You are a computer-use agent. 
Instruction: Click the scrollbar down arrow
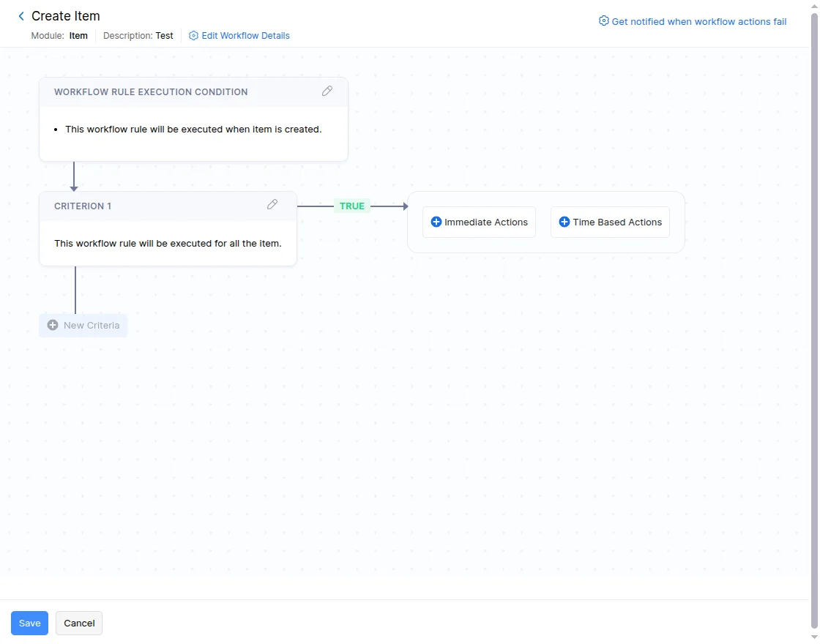814,637
